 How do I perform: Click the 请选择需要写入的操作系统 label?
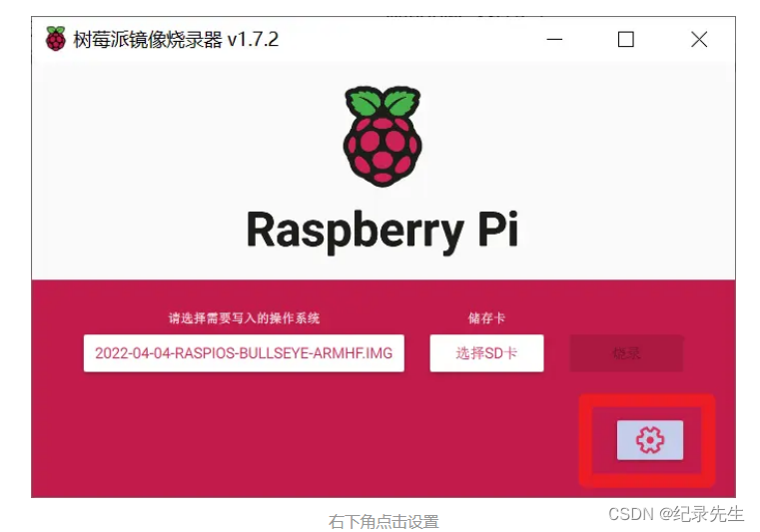(244, 318)
